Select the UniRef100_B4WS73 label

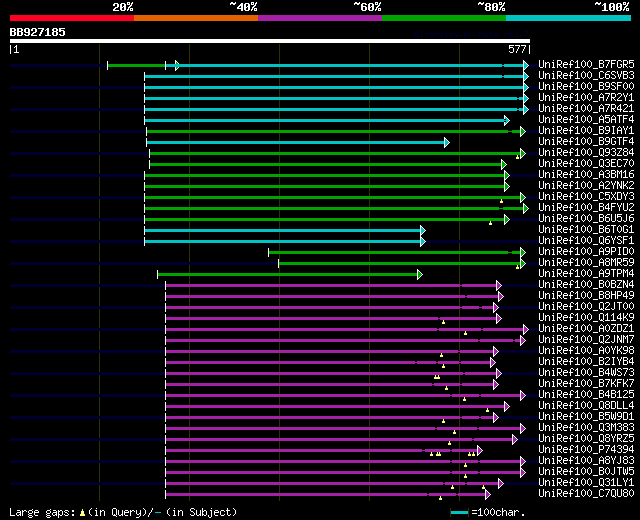click(586, 373)
